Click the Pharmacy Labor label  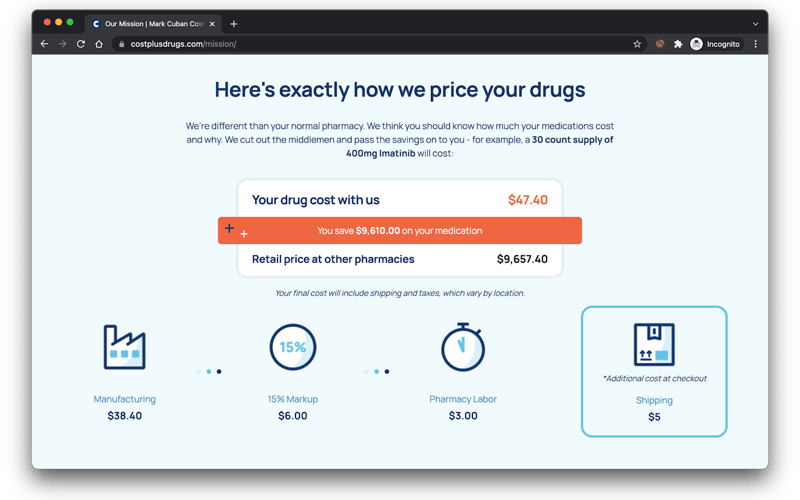463,399
